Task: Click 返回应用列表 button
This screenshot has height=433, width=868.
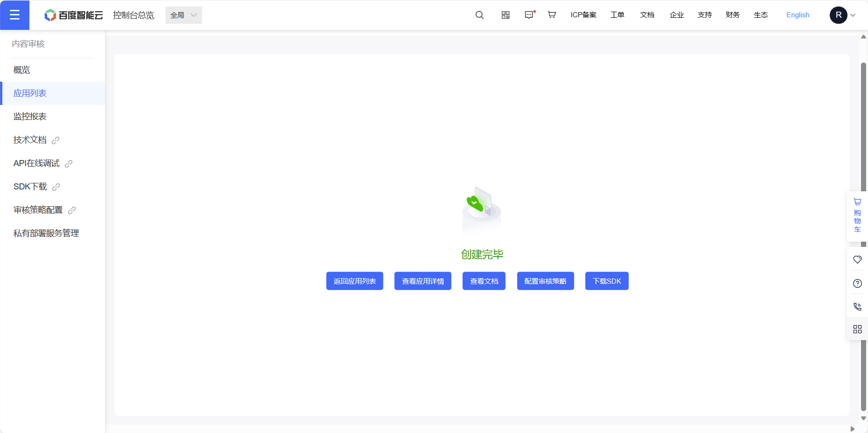Action: point(355,281)
